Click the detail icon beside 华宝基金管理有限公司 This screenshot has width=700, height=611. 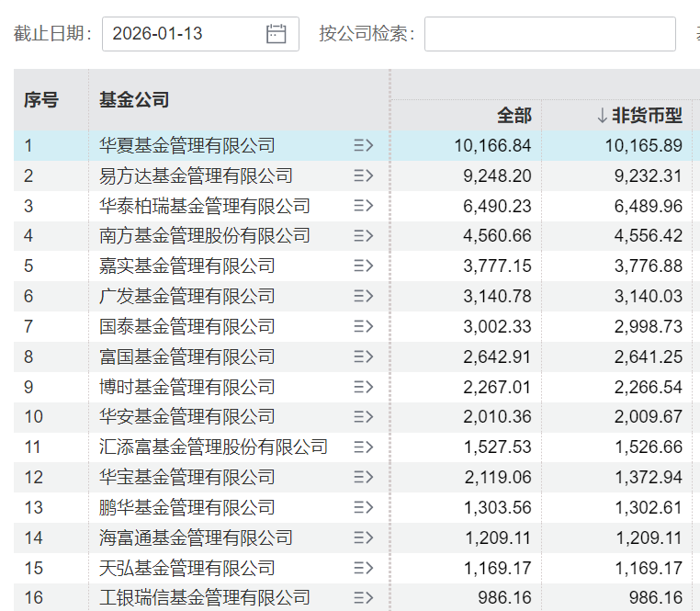363,477
